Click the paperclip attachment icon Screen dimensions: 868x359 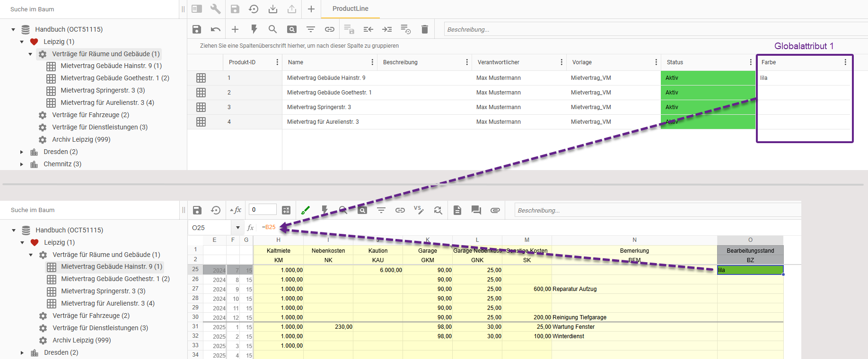495,210
